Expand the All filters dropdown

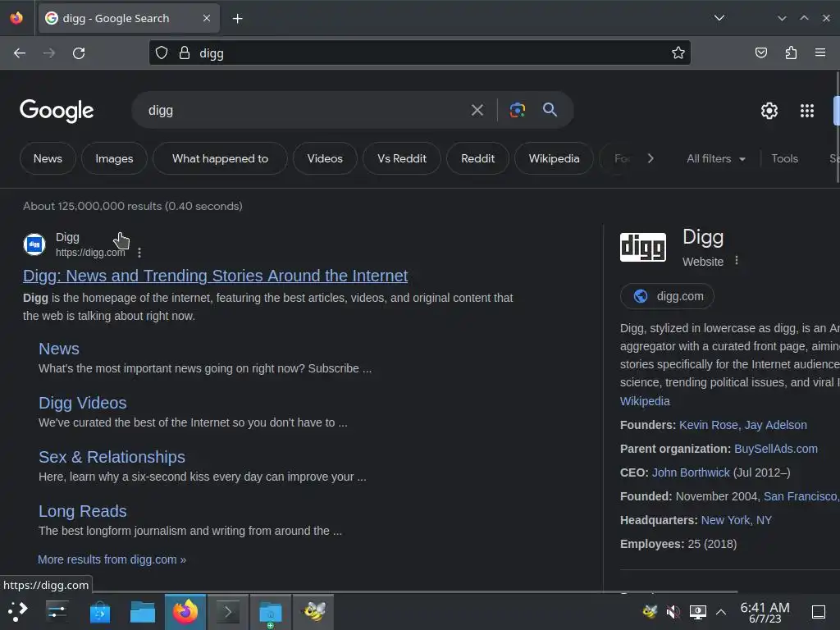[715, 158]
